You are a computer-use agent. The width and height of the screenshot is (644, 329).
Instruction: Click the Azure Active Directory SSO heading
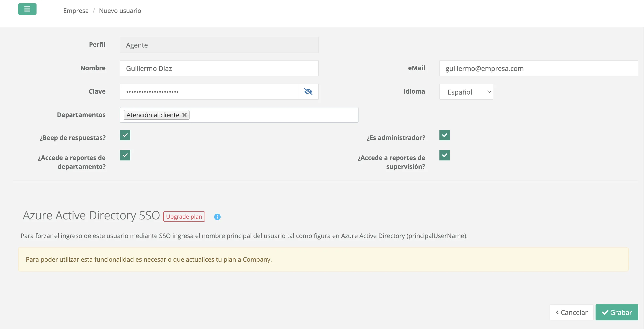(91, 215)
